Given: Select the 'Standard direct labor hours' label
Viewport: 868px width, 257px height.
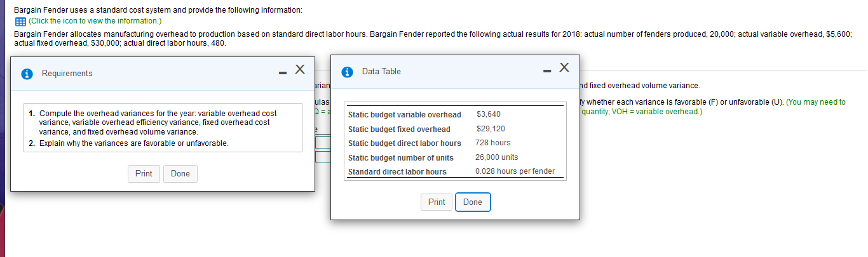Looking at the screenshot, I should [x=397, y=172].
